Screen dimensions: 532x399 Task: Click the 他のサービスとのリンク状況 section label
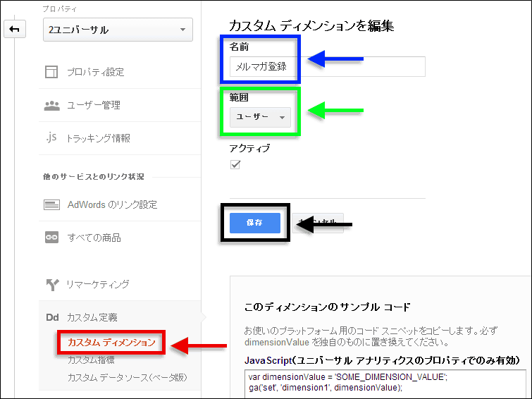pyautogui.click(x=94, y=176)
